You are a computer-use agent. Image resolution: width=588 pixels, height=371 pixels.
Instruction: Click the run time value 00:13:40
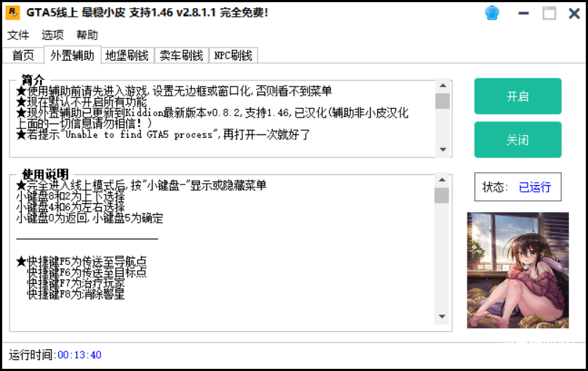79,355
